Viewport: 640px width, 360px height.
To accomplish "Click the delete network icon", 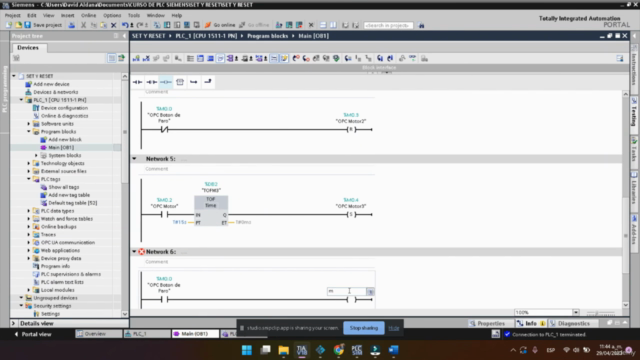I will pyautogui.click(x=146, y=59).
